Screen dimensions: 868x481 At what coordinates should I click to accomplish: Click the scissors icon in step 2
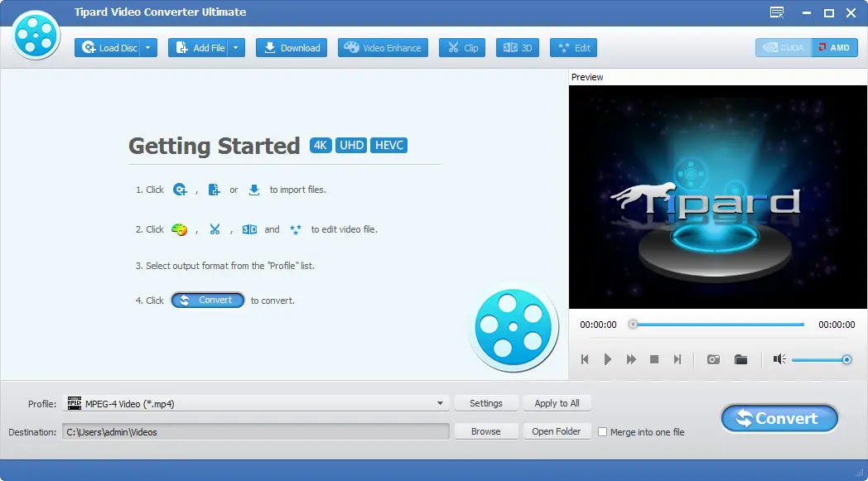[x=215, y=229]
